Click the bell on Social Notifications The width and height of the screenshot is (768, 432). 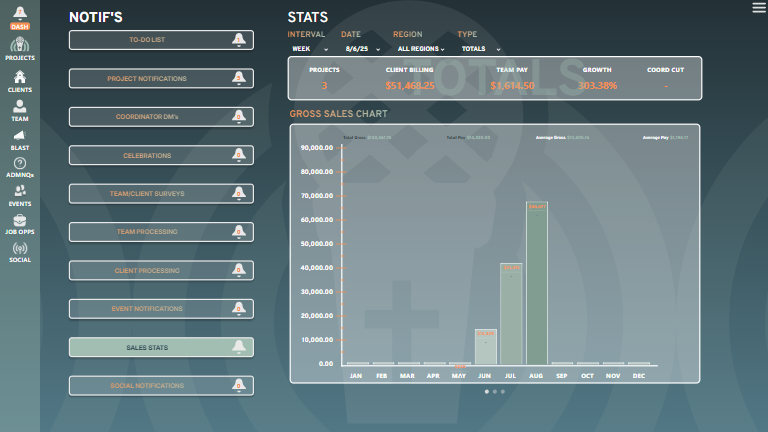point(238,385)
